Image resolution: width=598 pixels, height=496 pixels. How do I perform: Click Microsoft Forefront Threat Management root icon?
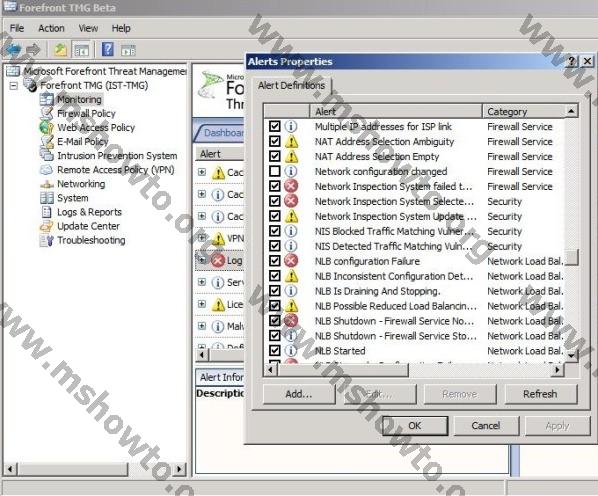point(13,71)
